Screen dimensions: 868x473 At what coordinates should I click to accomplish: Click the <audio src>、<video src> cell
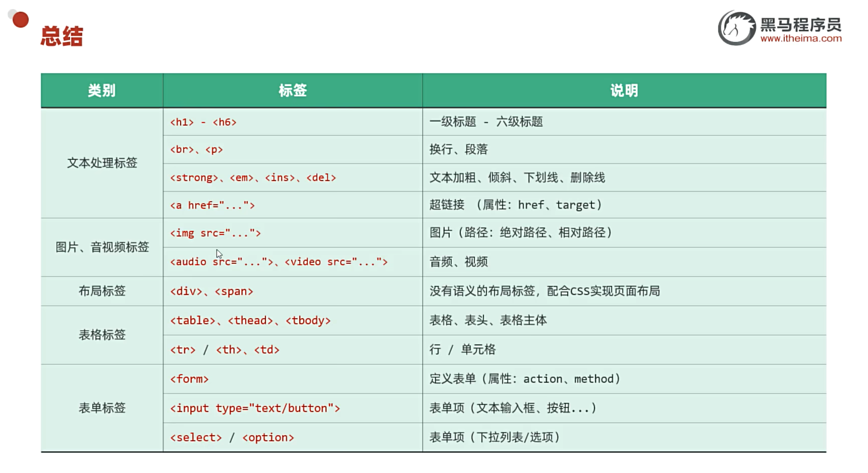(293, 262)
